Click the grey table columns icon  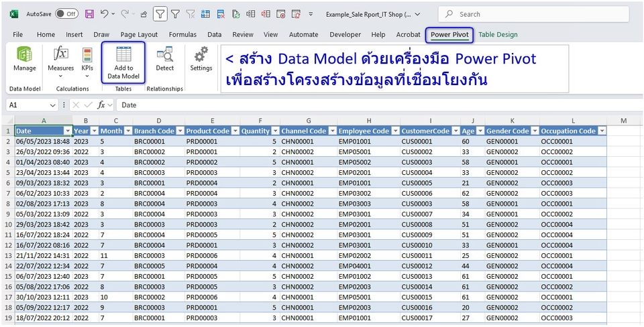250,14
